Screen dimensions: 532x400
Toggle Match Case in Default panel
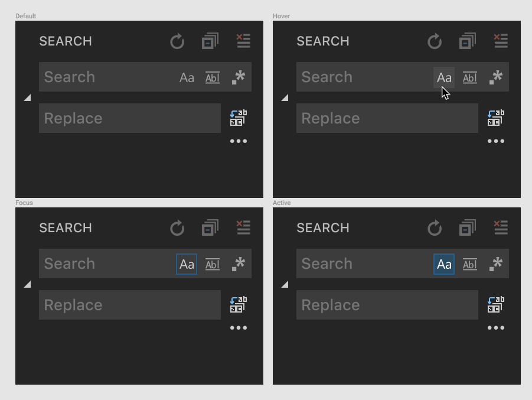pyautogui.click(x=187, y=77)
